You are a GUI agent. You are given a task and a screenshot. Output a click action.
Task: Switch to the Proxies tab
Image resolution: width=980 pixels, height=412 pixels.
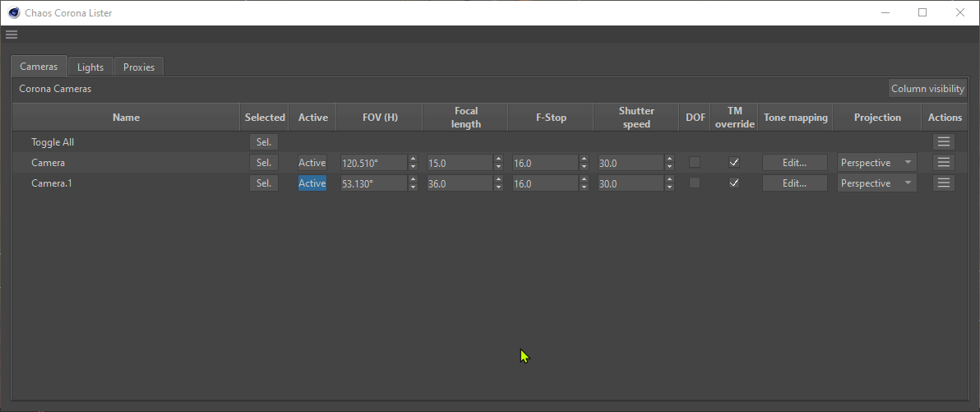[x=139, y=67]
